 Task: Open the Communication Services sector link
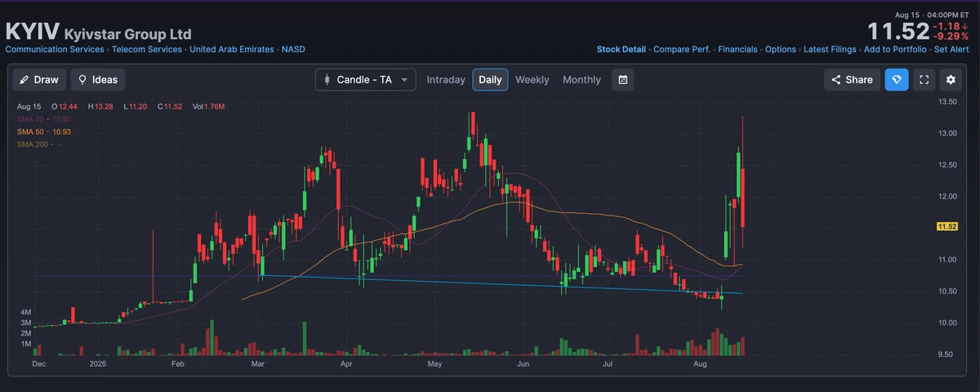[55, 50]
